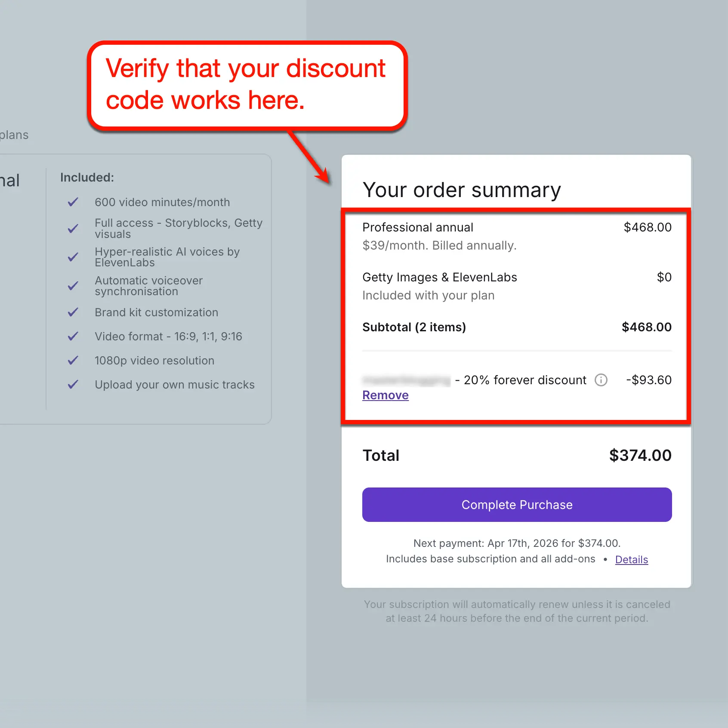Click the Getty Images & ElevenLabs line item
Viewport: 728px width, 728px height.
coord(440,277)
